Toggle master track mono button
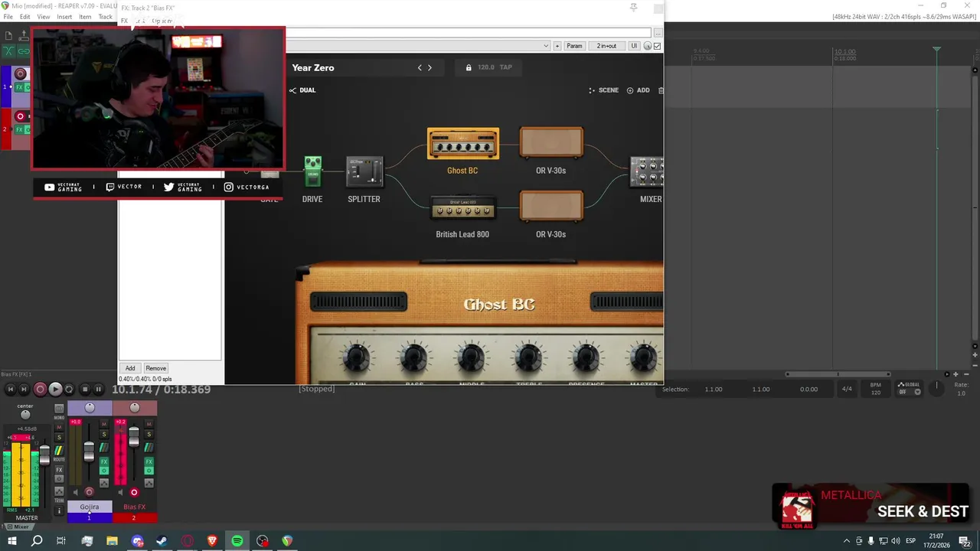Viewport: 980px width, 551px height. click(x=59, y=409)
